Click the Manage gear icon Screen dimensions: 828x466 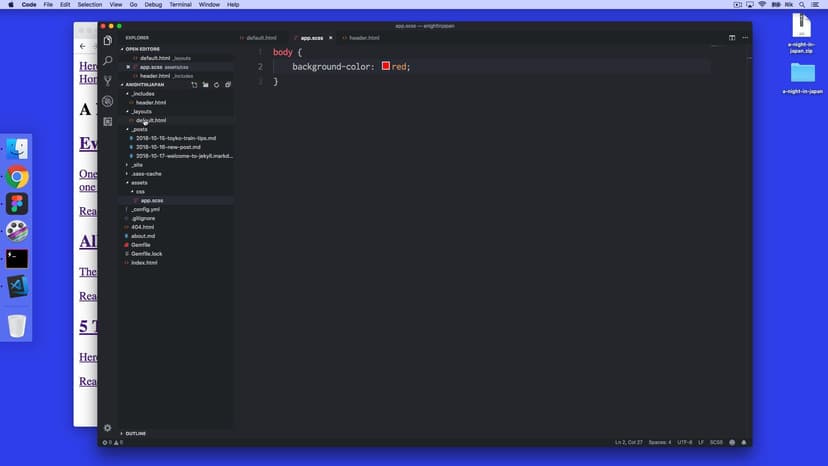point(108,428)
